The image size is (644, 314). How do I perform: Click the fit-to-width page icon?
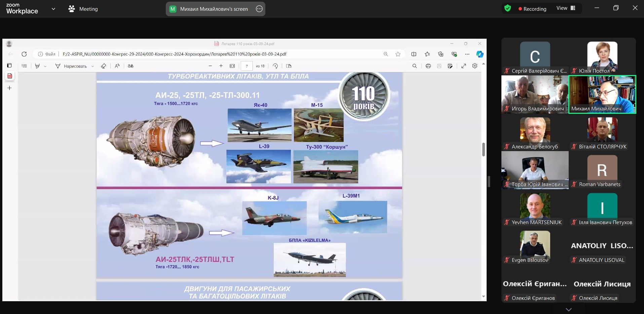[232, 66]
